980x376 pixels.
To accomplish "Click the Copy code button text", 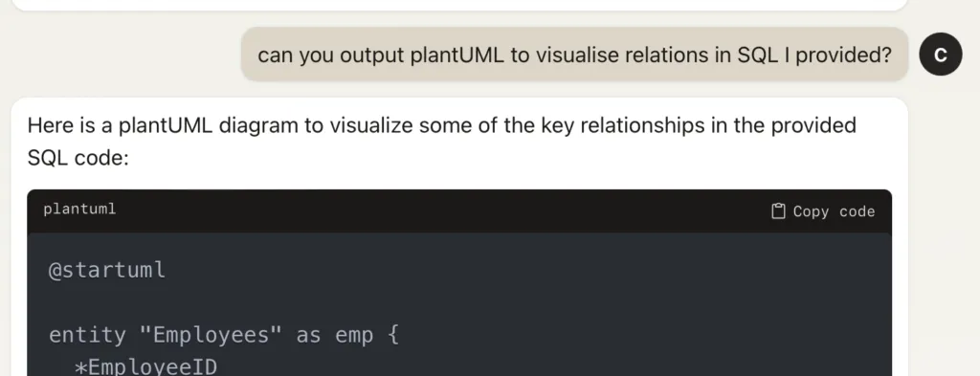I will [x=834, y=211].
